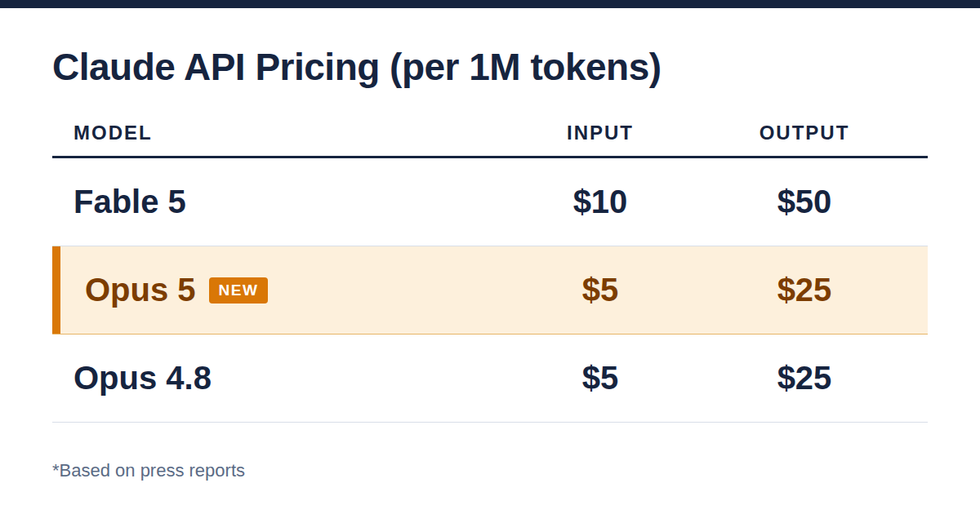Click the Opus 4.8 output price $25
Viewport: 980px width, 514px height.
pos(804,378)
